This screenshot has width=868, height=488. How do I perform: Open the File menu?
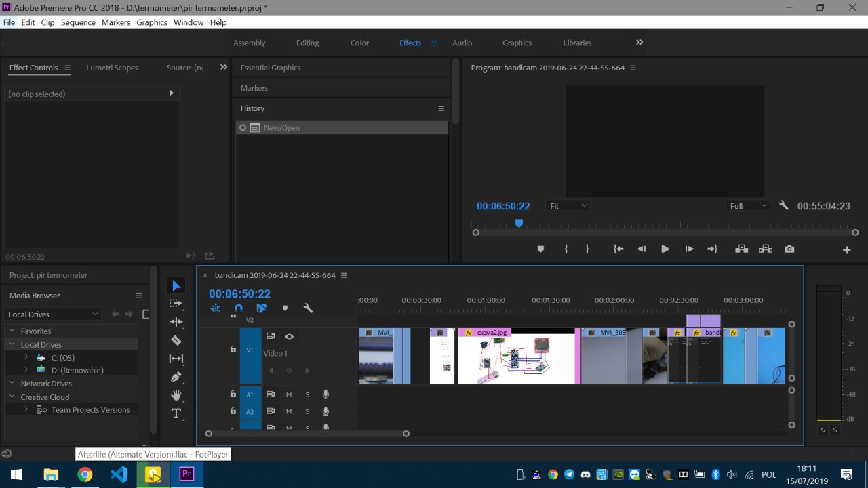[9, 22]
